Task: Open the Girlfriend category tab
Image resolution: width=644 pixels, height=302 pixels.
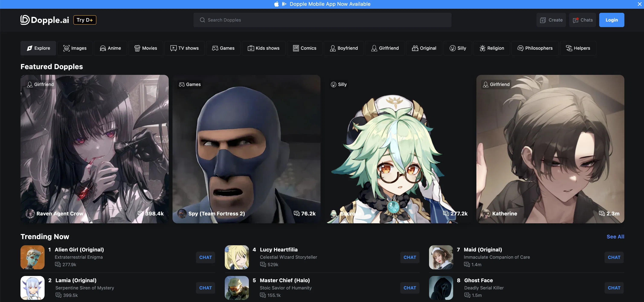Action: [x=384, y=48]
